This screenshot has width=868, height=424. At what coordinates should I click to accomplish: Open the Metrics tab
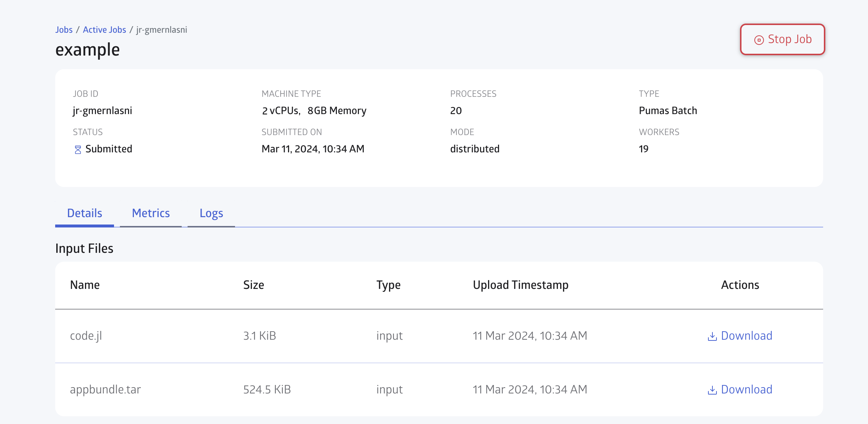(x=151, y=213)
